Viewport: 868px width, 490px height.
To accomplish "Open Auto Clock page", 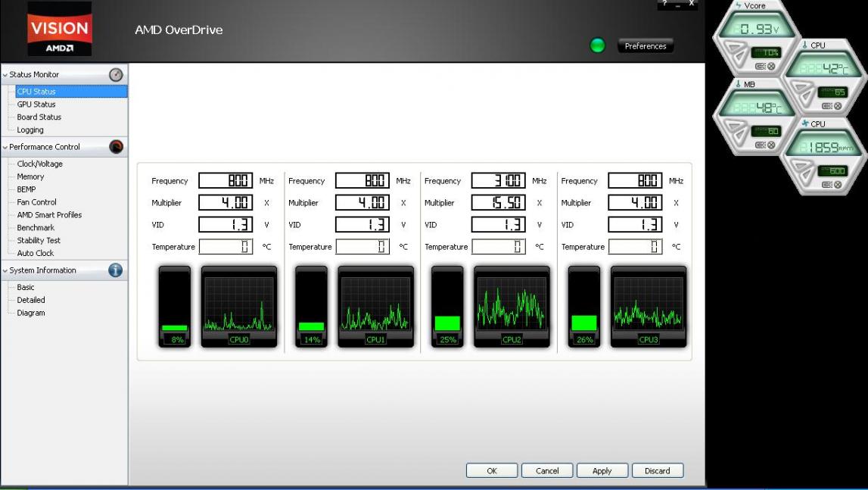I will (x=36, y=253).
